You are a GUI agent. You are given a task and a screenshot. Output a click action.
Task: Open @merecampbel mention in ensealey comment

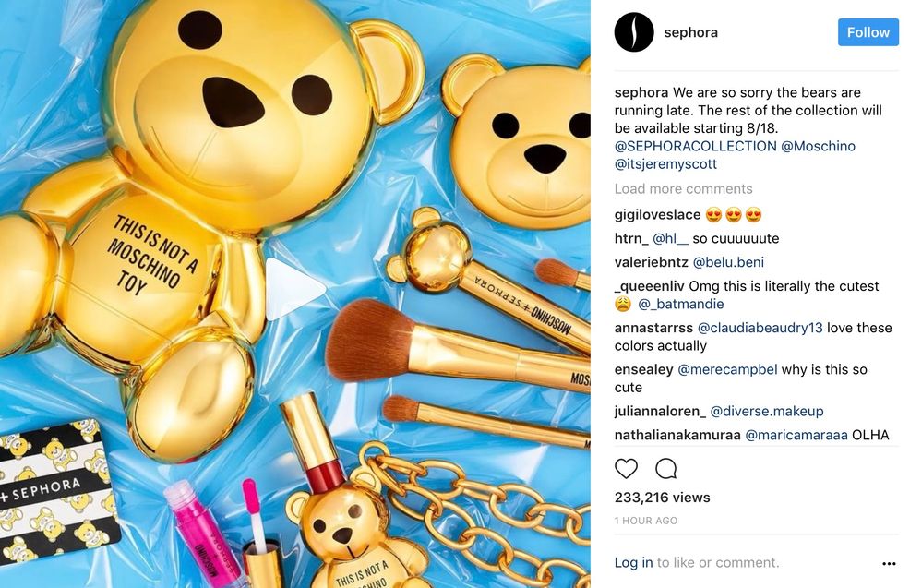(x=727, y=369)
